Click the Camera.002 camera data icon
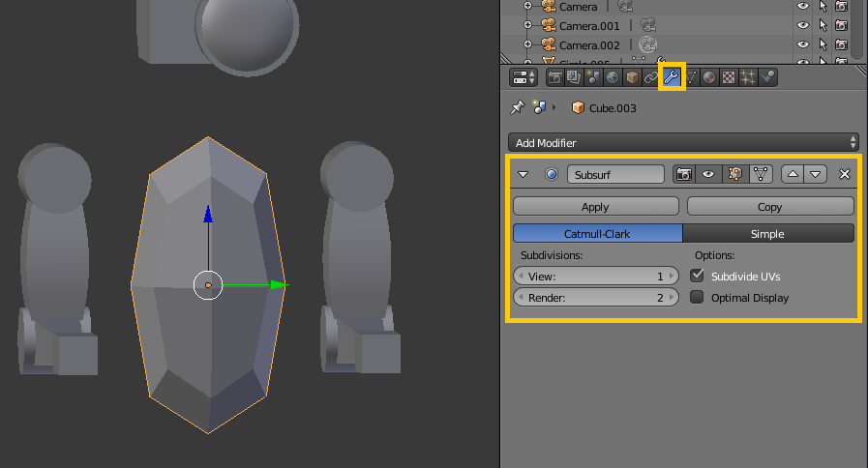868x468 pixels. [647, 44]
